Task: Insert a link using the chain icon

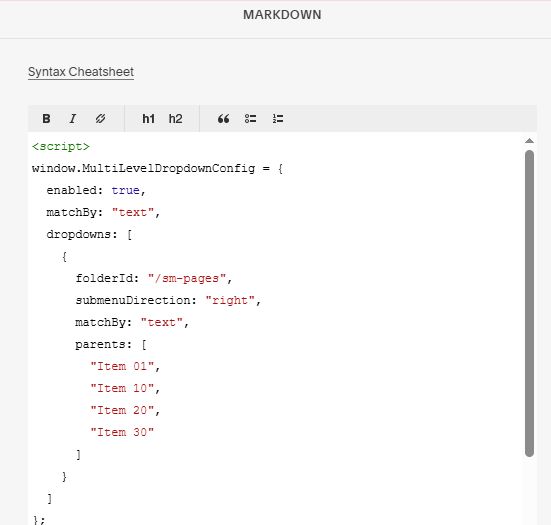Action: coord(100,119)
